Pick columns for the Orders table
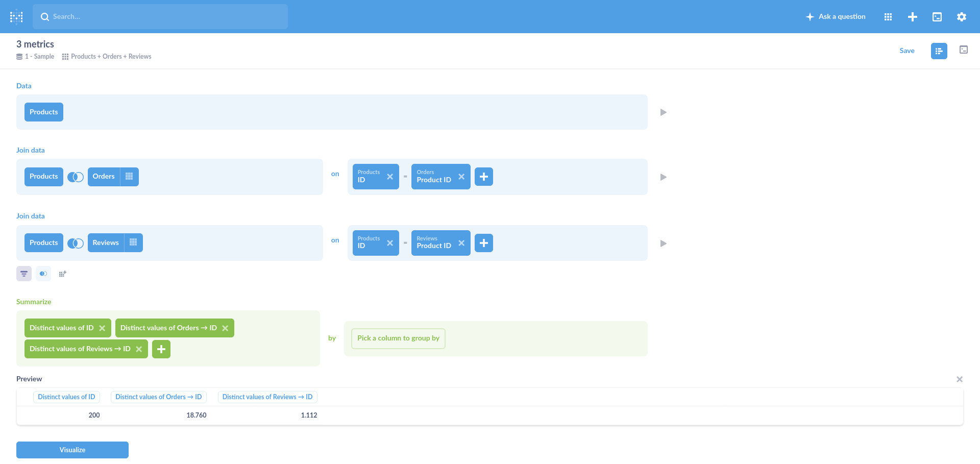Viewport: 980px width, 464px height. (x=129, y=177)
